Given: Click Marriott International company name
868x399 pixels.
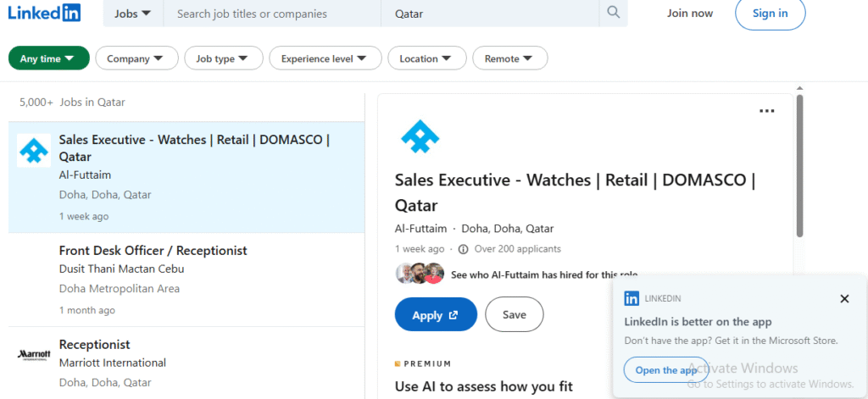Looking at the screenshot, I should [x=113, y=363].
